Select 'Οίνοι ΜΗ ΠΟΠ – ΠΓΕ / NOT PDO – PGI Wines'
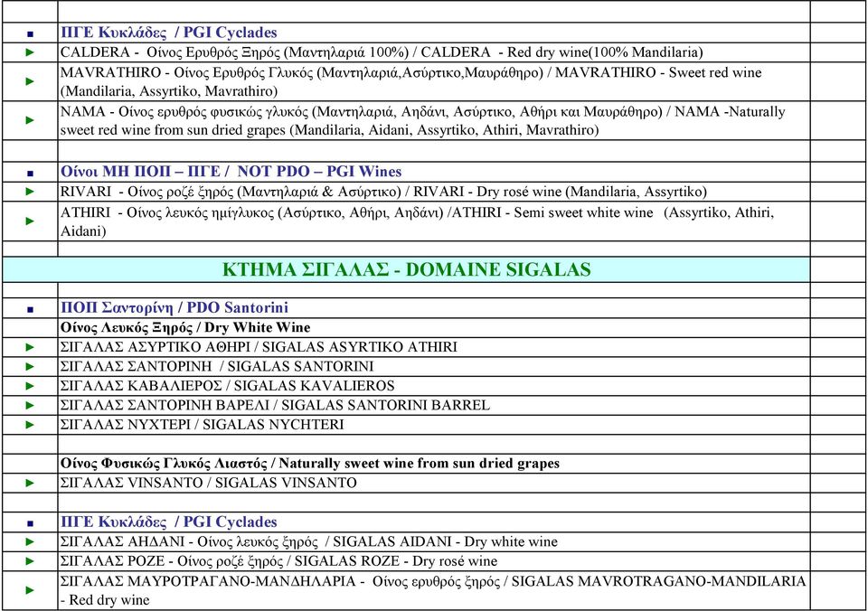 231,172
